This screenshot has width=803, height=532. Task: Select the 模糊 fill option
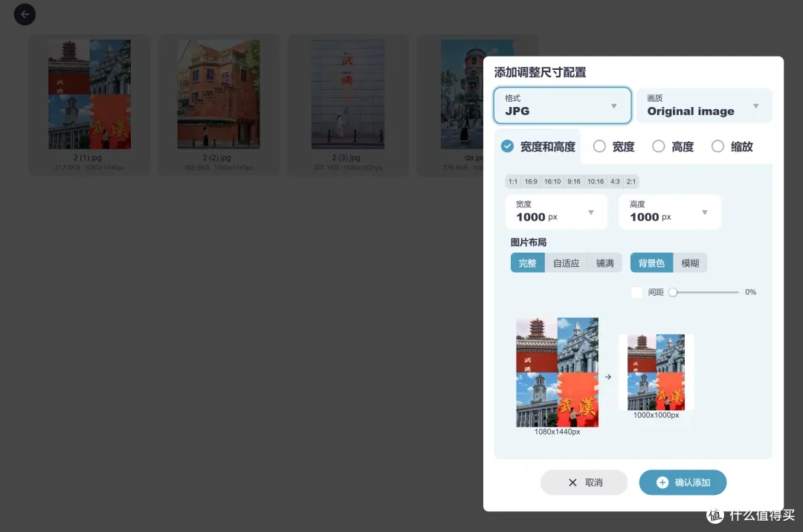690,263
